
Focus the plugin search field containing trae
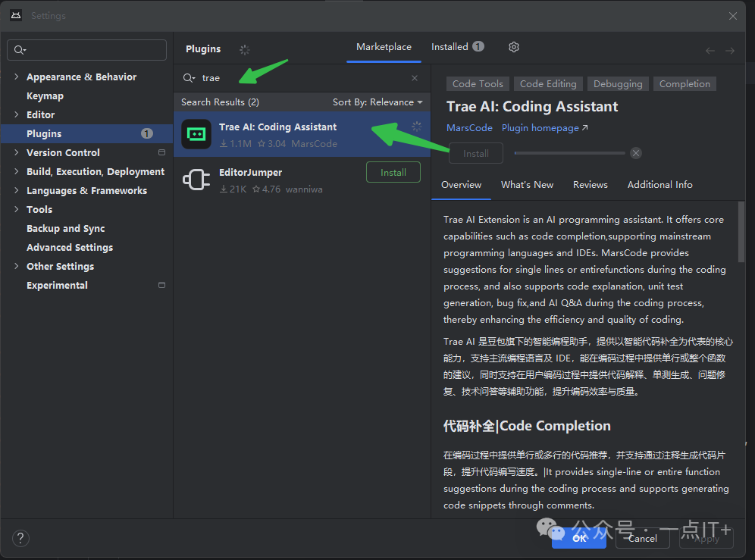[302, 78]
